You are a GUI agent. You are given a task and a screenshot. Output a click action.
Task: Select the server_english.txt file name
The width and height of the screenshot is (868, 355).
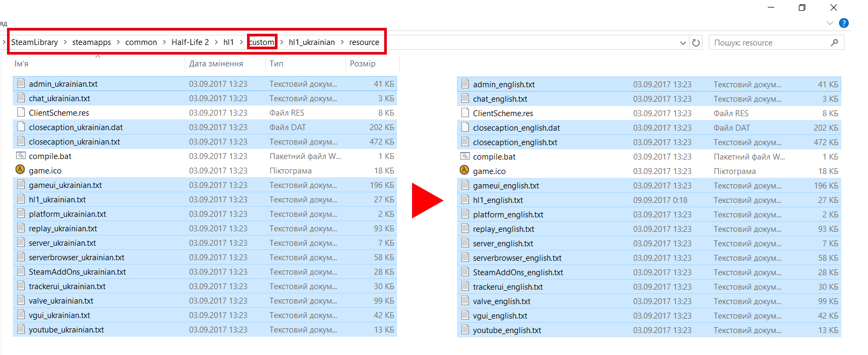503,244
